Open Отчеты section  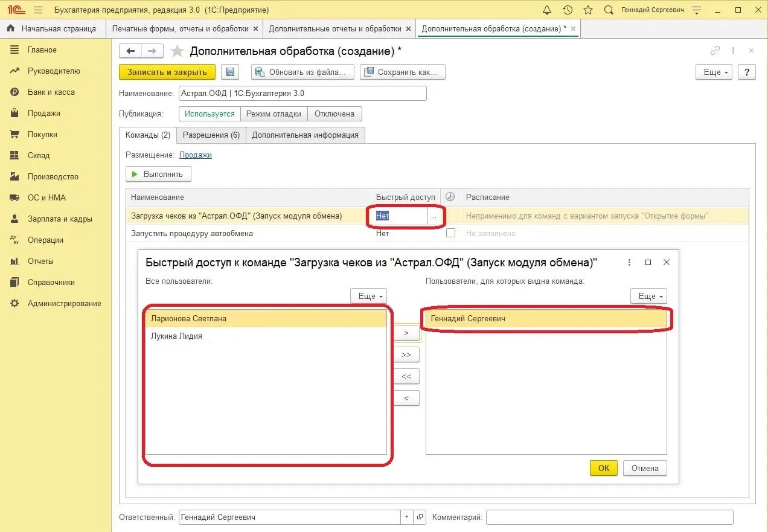(40, 261)
